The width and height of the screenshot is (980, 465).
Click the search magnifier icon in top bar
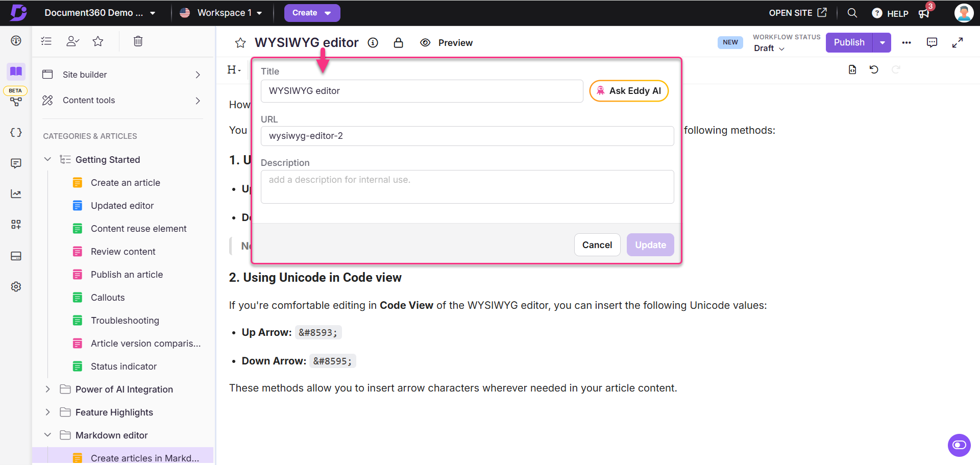tap(852, 13)
